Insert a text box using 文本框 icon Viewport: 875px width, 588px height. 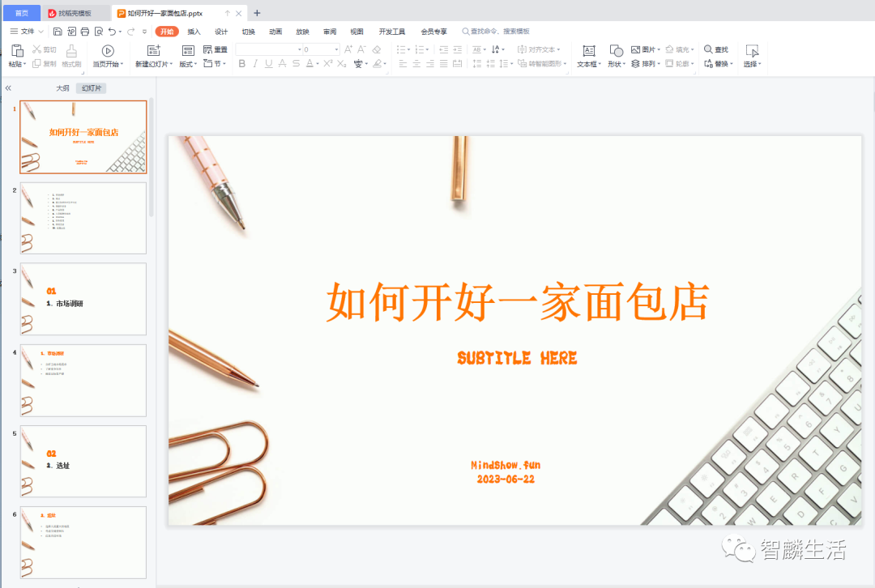(x=588, y=50)
